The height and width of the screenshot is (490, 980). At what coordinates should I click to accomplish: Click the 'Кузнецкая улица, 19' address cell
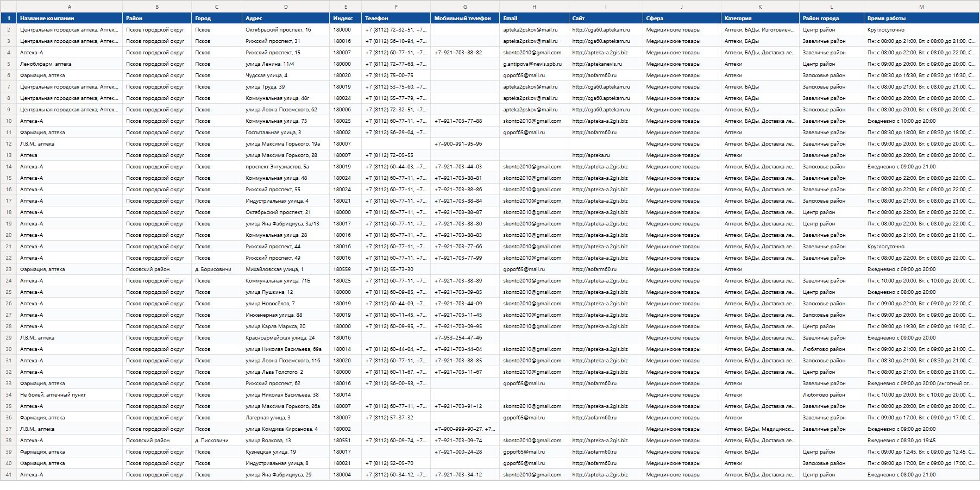tap(286, 451)
